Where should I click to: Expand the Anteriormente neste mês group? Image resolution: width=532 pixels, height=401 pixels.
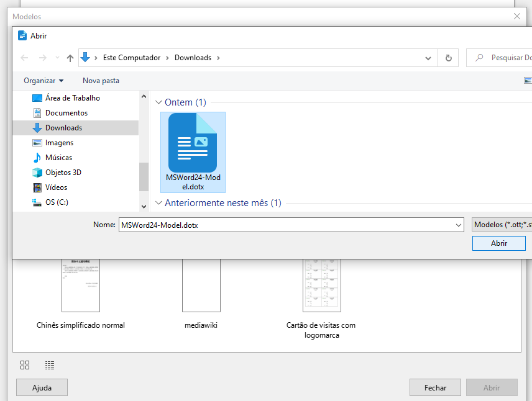[x=159, y=202]
